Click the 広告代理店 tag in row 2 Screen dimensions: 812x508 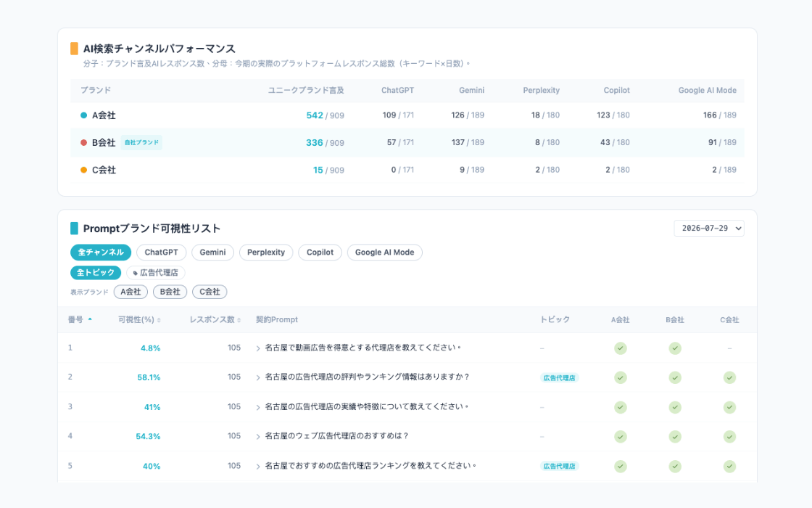559,378
